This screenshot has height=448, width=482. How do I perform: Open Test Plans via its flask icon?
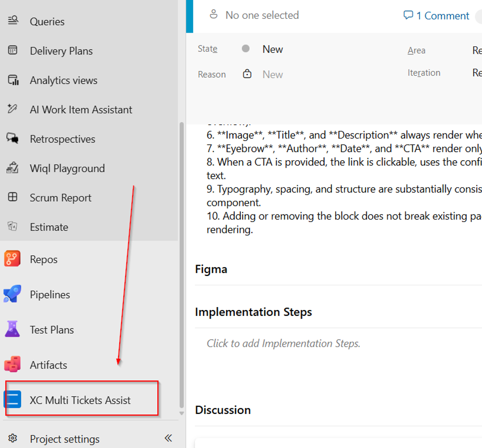tap(12, 329)
